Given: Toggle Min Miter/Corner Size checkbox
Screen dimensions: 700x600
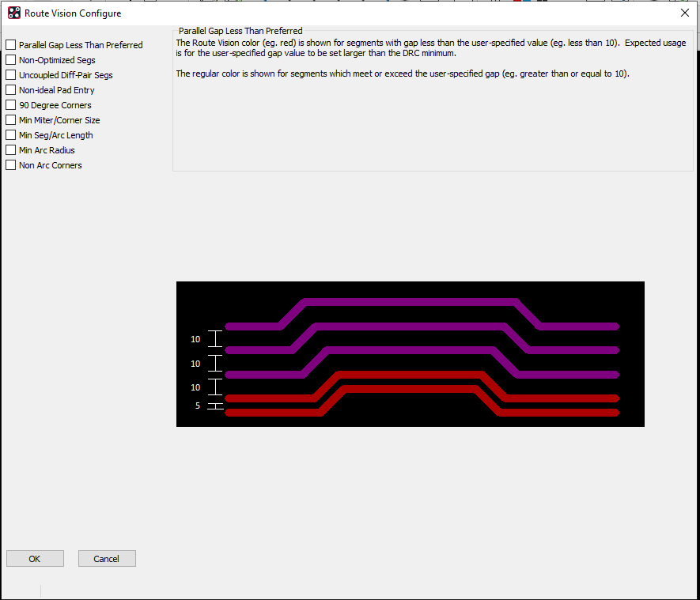Looking at the screenshot, I should (11, 120).
